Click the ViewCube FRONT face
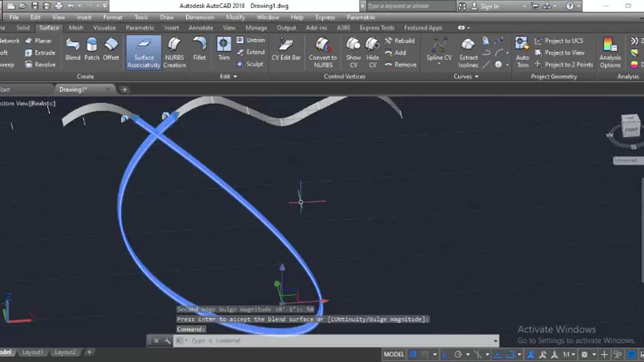 tap(630, 129)
